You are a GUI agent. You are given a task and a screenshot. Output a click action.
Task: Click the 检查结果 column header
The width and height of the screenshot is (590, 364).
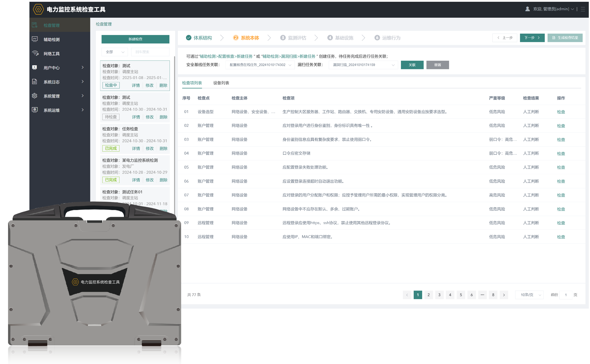(x=531, y=98)
